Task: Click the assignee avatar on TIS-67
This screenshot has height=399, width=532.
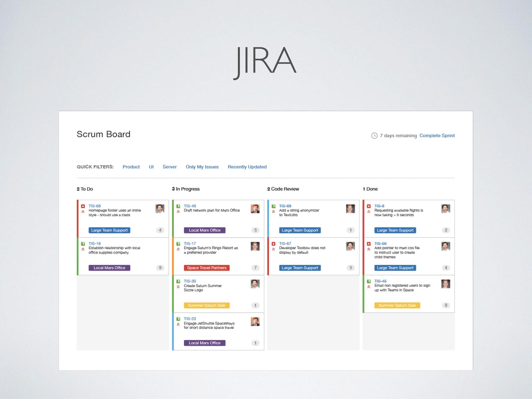Action: coord(350,246)
